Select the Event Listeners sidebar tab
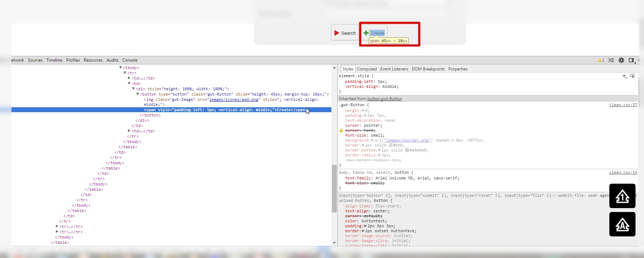644x258 pixels. [394, 69]
